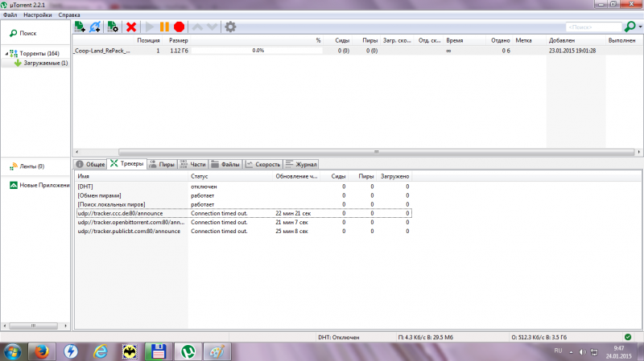
Task: Switch to the Скорость tab
Action: tap(263, 164)
